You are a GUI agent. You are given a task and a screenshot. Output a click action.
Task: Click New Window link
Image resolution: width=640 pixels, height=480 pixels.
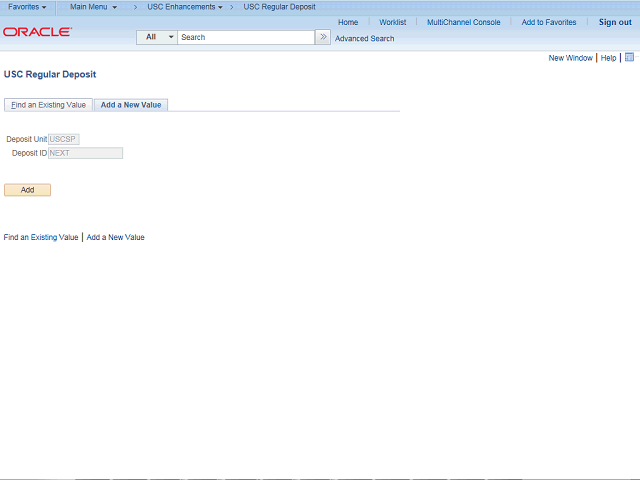[x=570, y=58]
